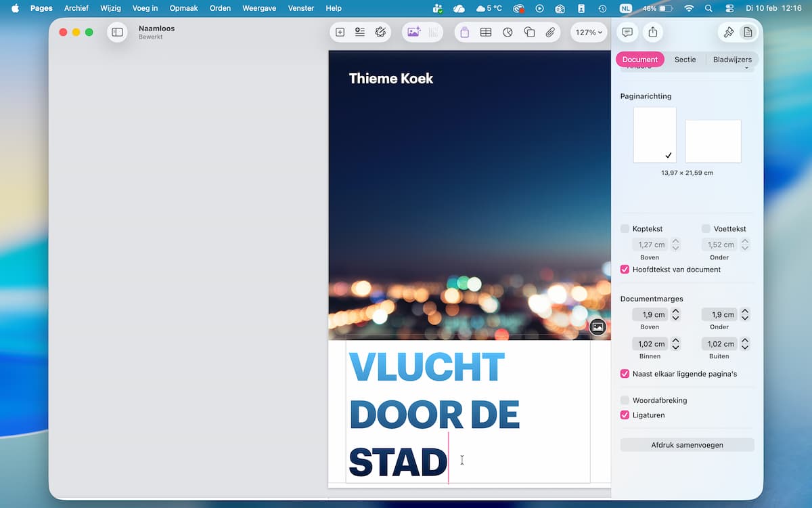
Task: Select the landscape page orientation thumbnail
Action: [x=713, y=141]
